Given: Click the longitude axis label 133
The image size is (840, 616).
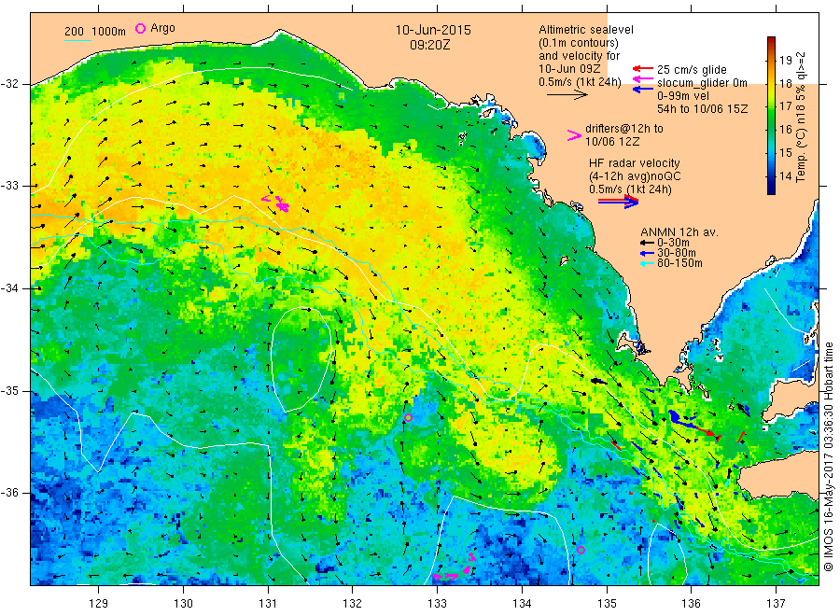Looking at the screenshot, I should pyautogui.click(x=437, y=604).
